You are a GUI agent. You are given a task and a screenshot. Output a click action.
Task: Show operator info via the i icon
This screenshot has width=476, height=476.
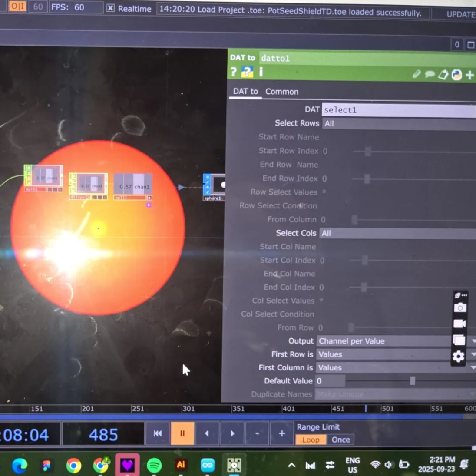[x=261, y=72]
